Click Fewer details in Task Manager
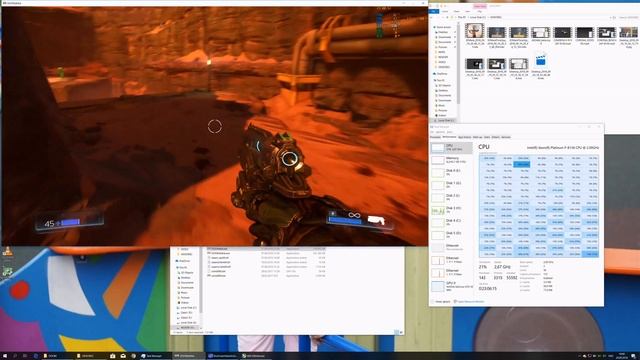Image resolution: width=640 pixels, height=360 pixels. (x=441, y=302)
